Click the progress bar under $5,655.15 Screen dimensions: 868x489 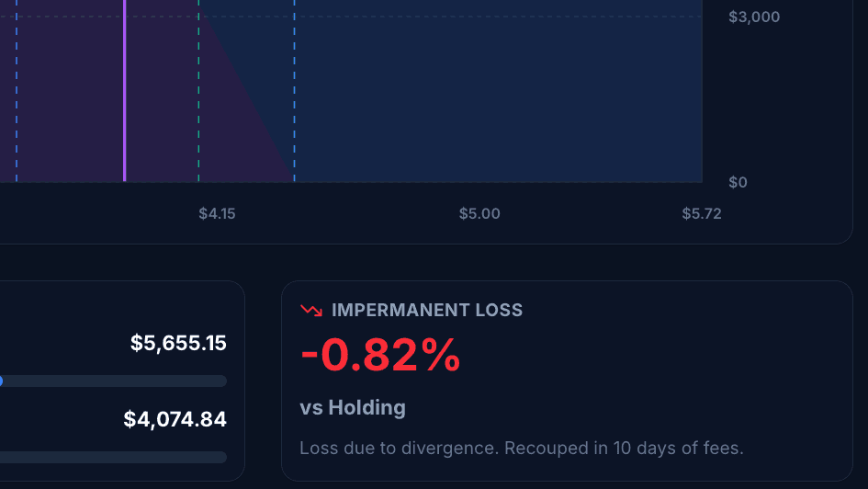click(x=114, y=381)
